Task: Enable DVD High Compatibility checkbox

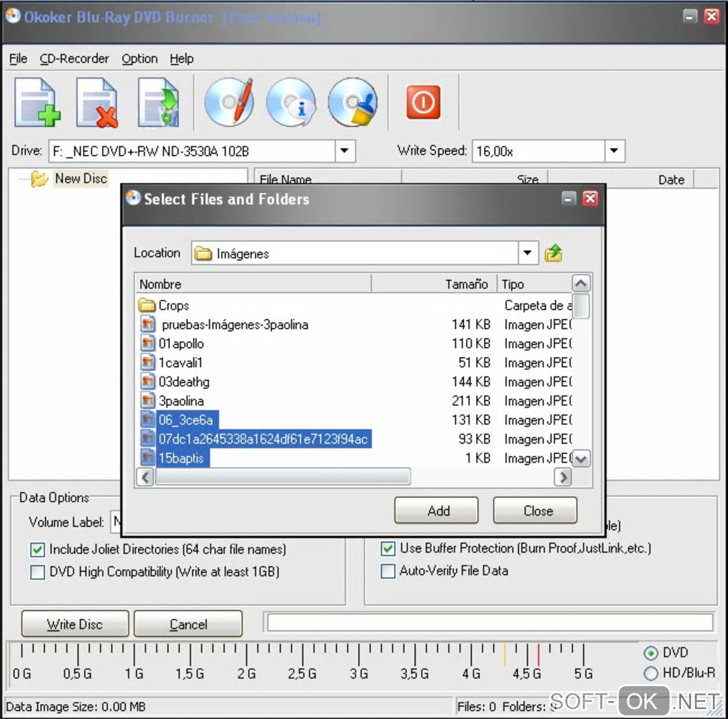Action: 38,572
